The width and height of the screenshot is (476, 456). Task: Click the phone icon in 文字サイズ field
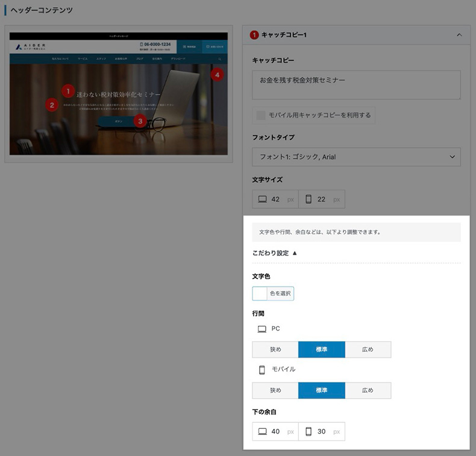(308, 199)
